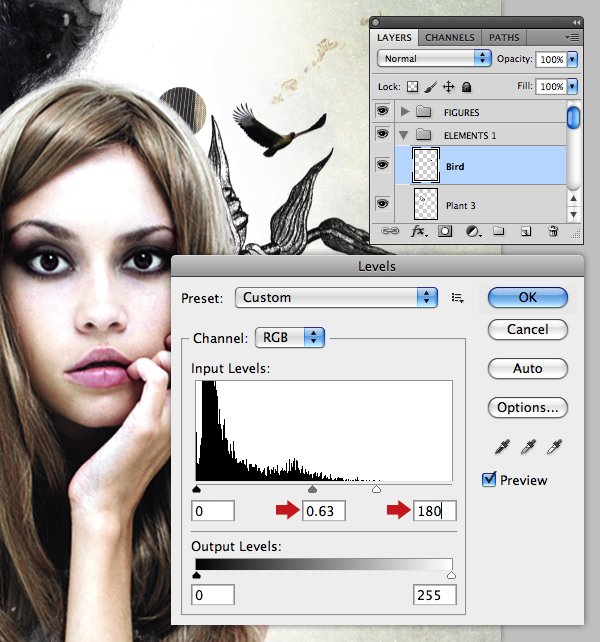Select the Bird layer name

[x=455, y=167]
